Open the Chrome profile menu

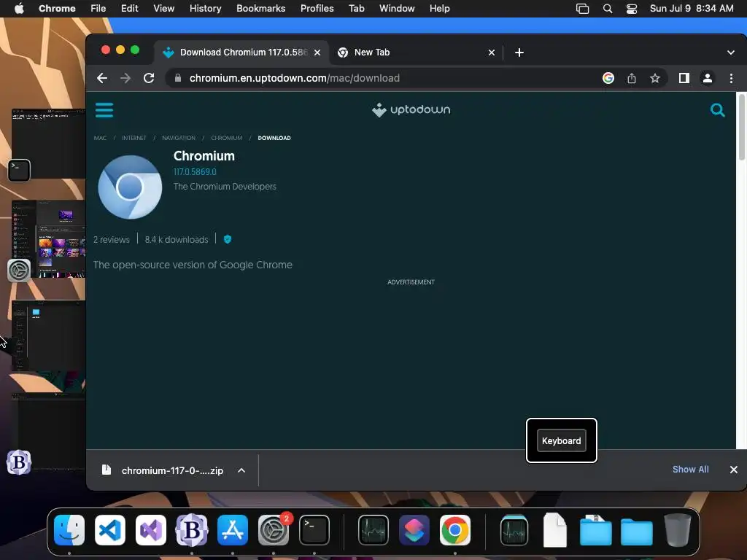point(708,78)
